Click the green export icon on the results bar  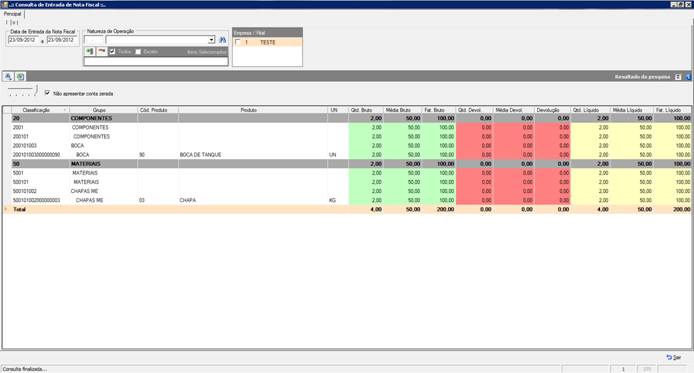20,77
